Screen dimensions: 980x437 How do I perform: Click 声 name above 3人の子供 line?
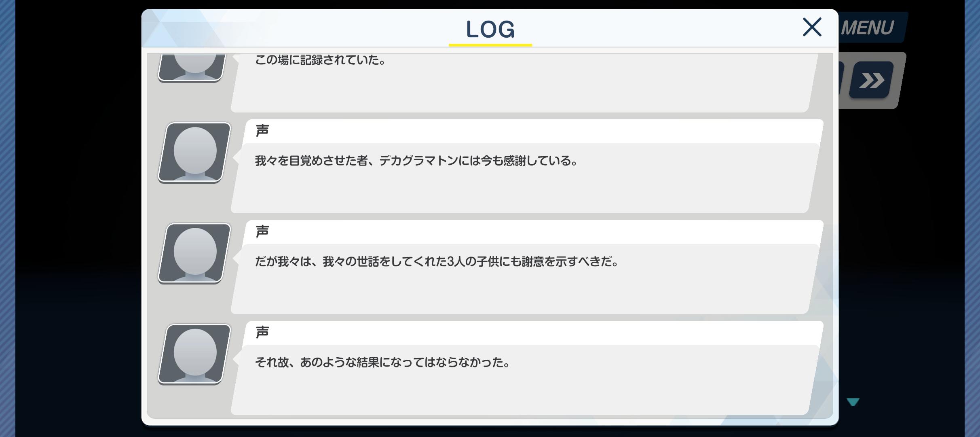262,231
